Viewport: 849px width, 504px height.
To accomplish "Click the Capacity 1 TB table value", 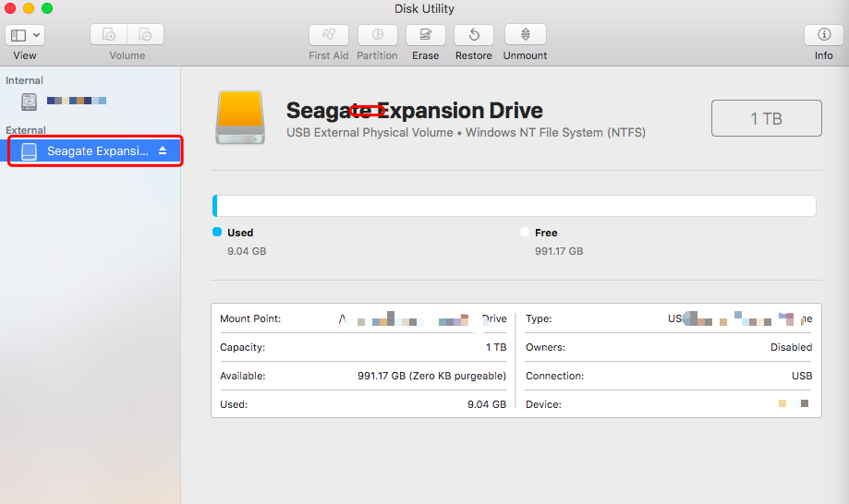I will point(496,347).
